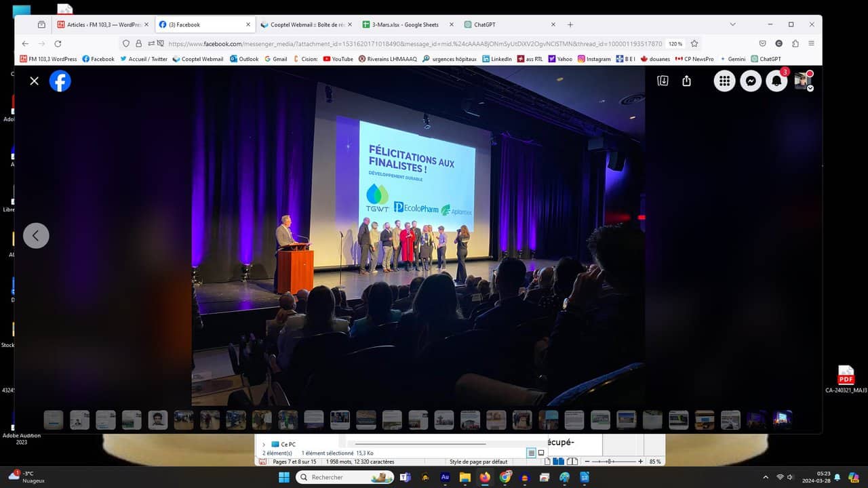Click the share photo icon

[686, 81]
